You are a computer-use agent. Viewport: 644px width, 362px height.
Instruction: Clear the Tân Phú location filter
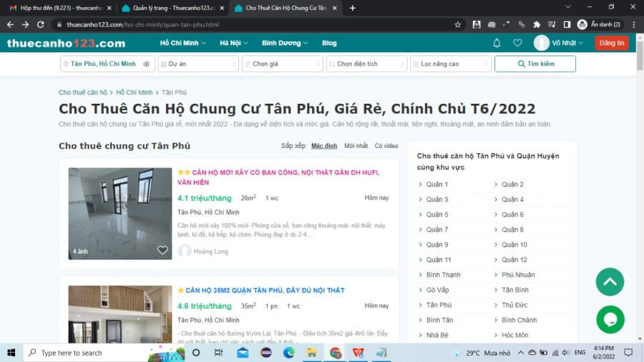(x=147, y=64)
